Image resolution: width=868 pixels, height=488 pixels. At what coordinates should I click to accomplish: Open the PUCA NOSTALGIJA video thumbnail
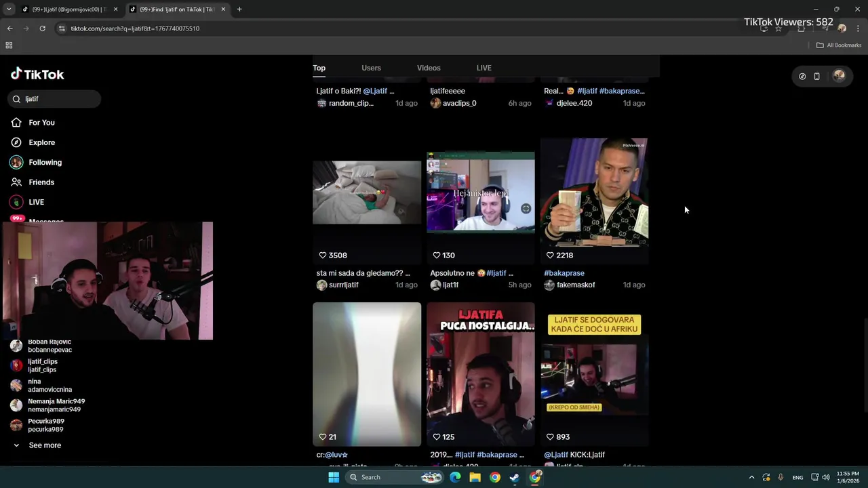tap(481, 374)
